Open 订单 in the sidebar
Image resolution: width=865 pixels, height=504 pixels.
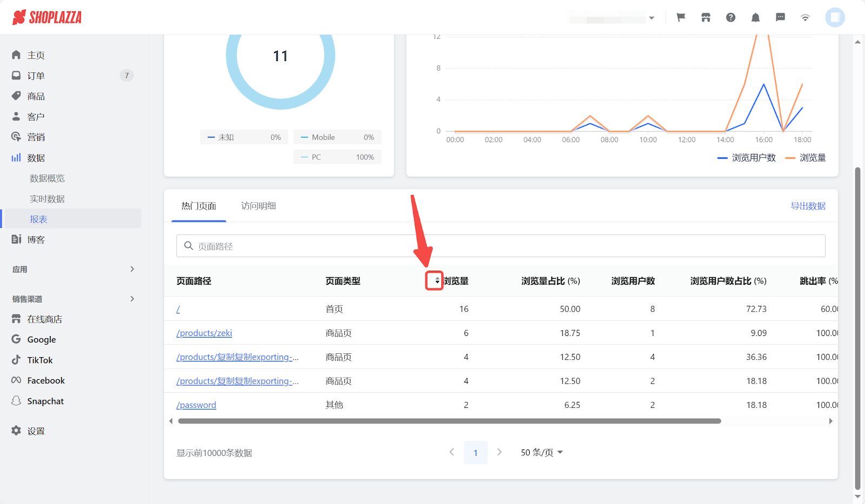click(x=36, y=76)
